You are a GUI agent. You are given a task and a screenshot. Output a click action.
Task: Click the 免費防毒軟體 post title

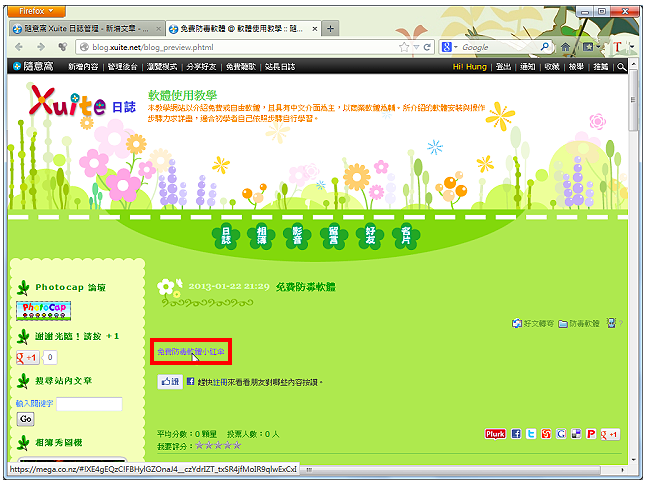pos(305,287)
